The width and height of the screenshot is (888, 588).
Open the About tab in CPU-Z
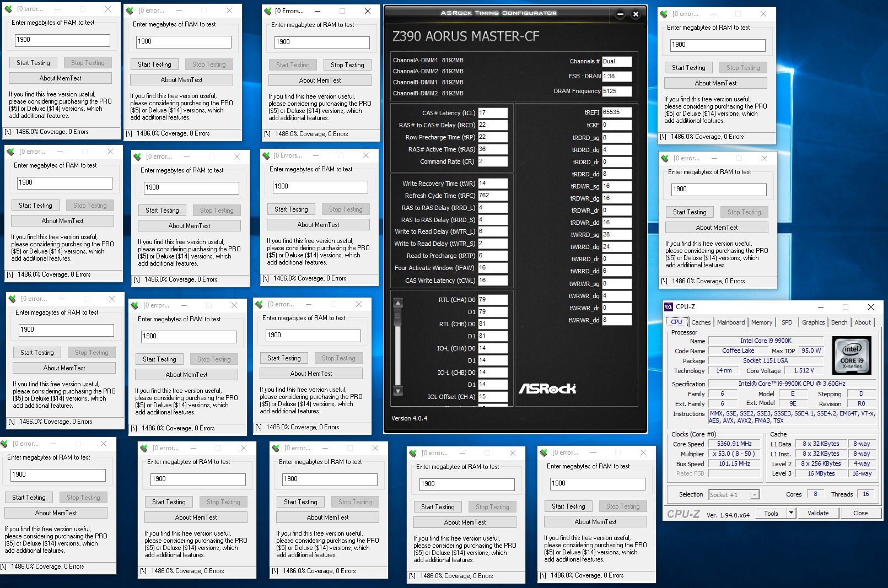point(862,322)
